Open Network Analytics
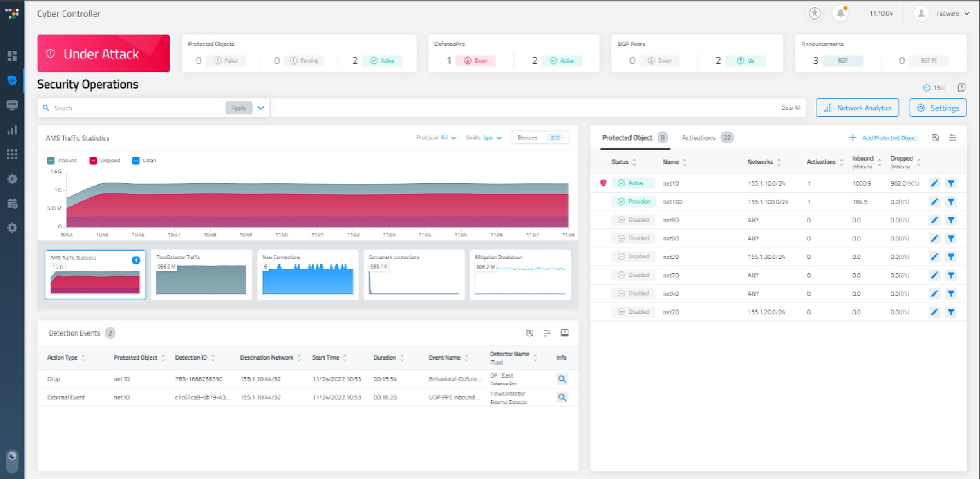This screenshot has height=479, width=980. point(857,108)
